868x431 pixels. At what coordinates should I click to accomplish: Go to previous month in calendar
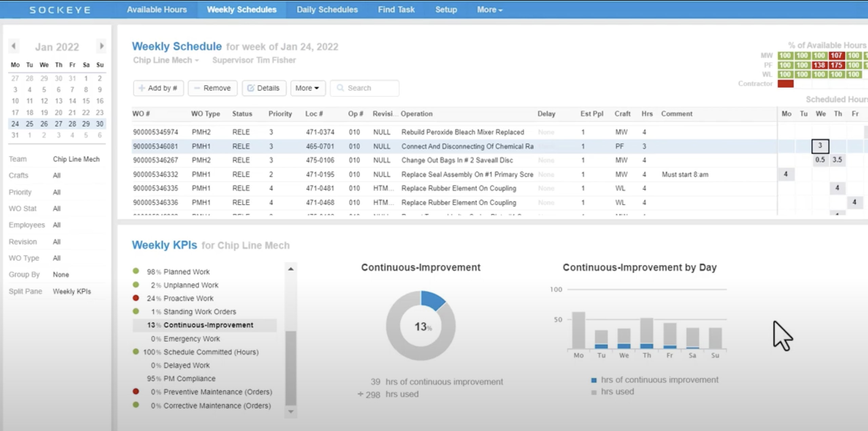tap(14, 46)
